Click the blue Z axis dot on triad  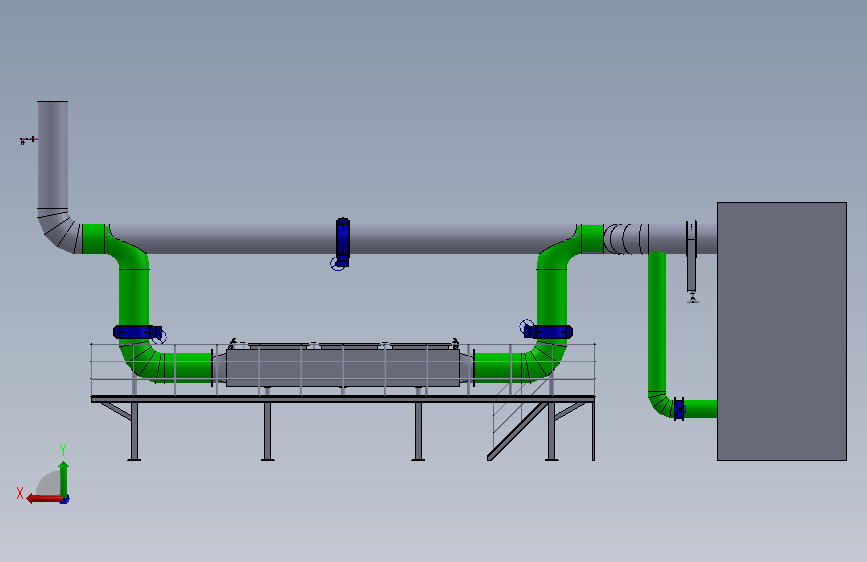pos(65,500)
